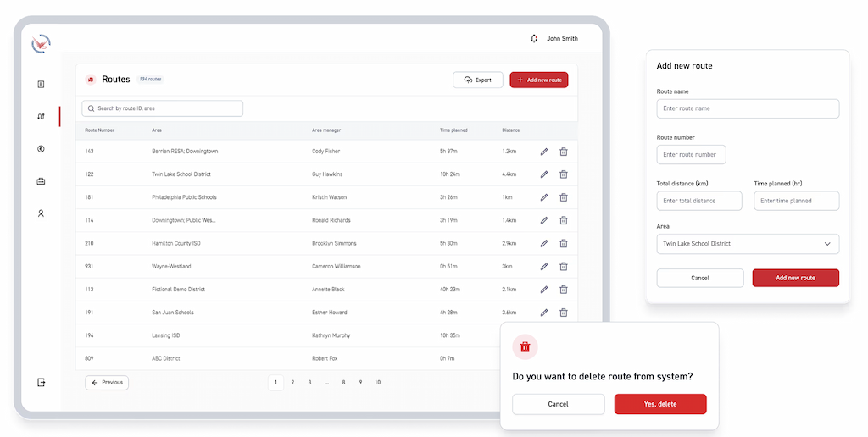
Task: Edit route 143 with pencil icon
Action: click(x=544, y=152)
